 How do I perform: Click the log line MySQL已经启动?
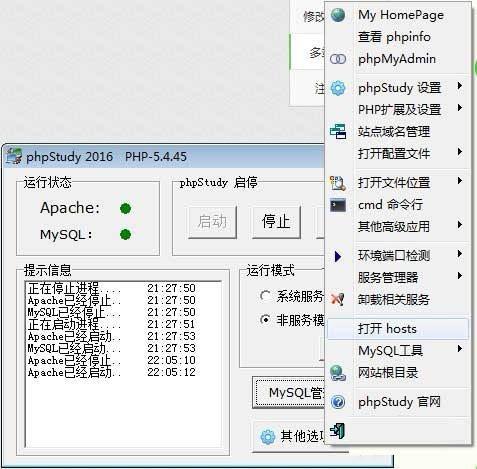tap(112, 348)
